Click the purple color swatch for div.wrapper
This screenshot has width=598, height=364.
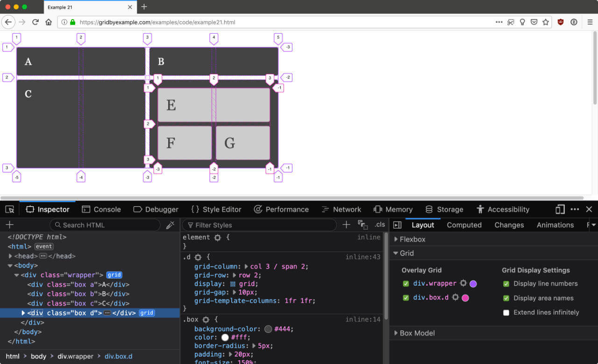click(473, 284)
